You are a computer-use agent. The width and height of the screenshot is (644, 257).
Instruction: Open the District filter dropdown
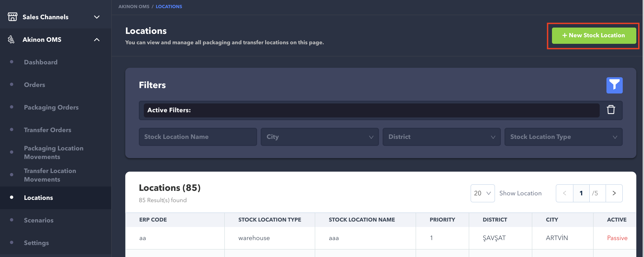[x=441, y=137]
